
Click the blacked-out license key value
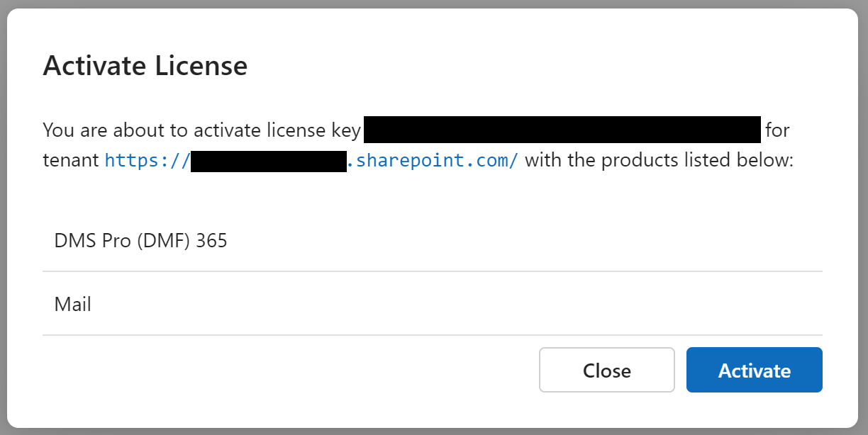562,130
